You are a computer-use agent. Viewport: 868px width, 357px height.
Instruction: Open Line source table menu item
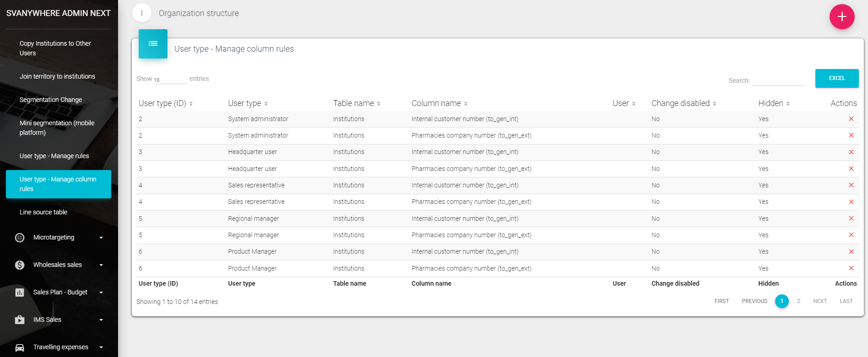coord(43,212)
